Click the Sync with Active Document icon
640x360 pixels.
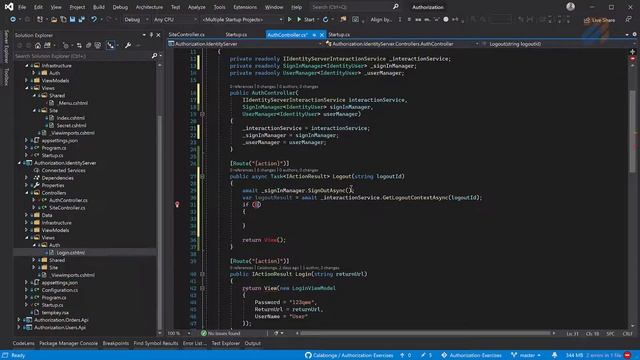click(79, 45)
